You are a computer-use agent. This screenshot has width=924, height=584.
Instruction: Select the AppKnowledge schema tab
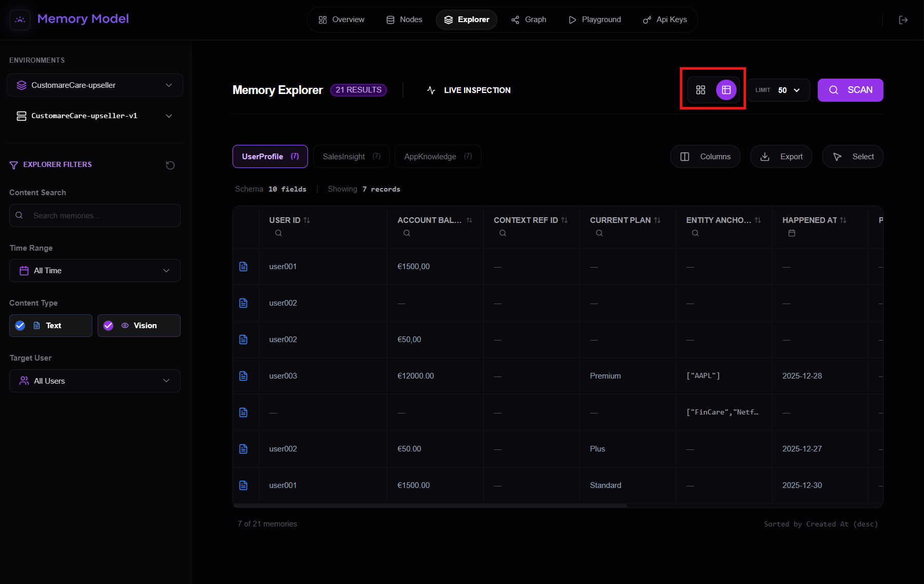click(x=438, y=157)
